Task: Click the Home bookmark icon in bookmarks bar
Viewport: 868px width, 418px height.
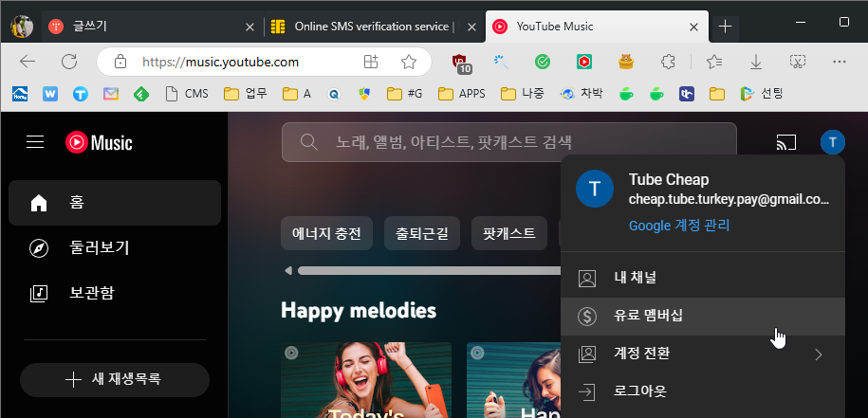Action: point(20,94)
